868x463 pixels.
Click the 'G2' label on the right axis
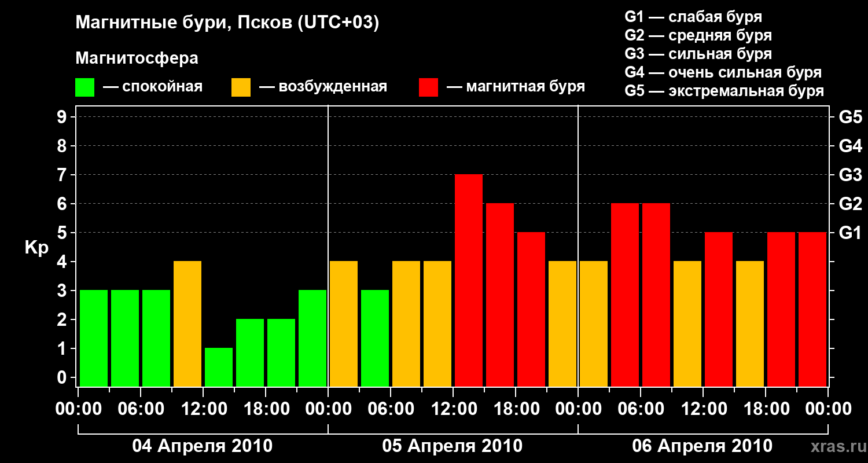click(851, 204)
